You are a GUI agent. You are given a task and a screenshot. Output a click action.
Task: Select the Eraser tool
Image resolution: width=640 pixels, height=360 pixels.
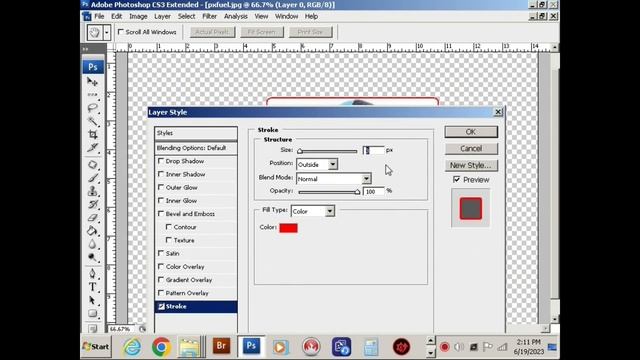coord(93,218)
